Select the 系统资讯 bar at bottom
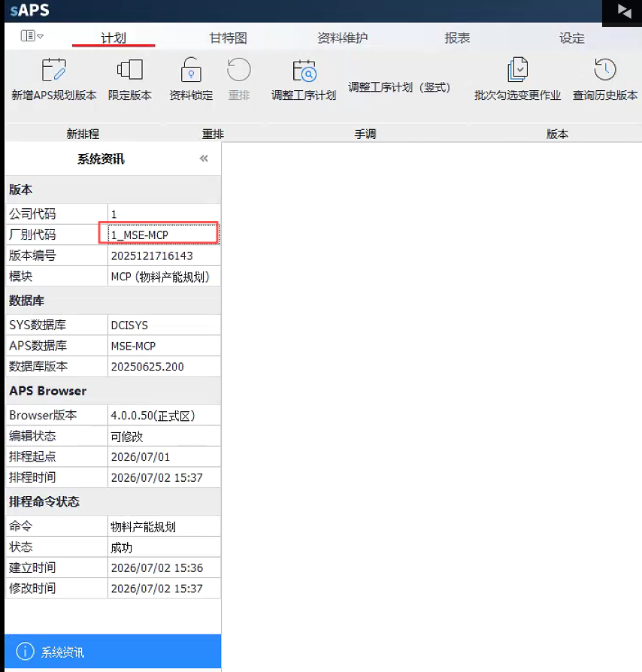The height and width of the screenshot is (672, 642). (113, 652)
